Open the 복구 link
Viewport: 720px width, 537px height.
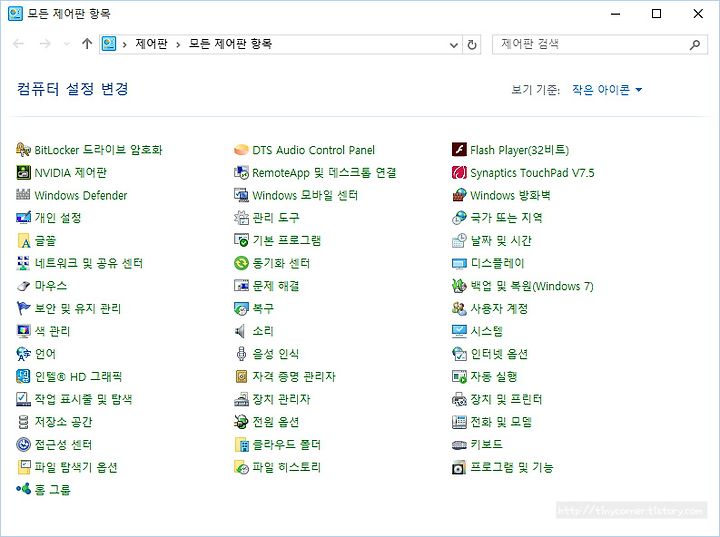263,308
